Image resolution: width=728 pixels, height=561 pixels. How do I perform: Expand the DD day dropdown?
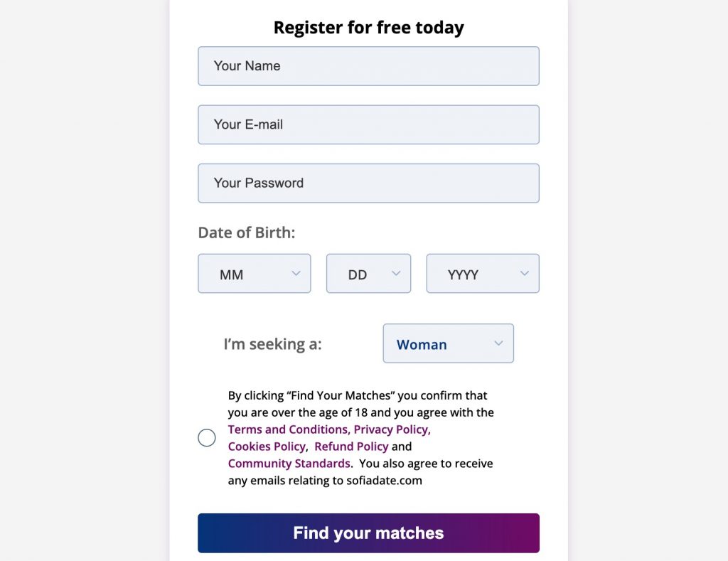pos(368,274)
